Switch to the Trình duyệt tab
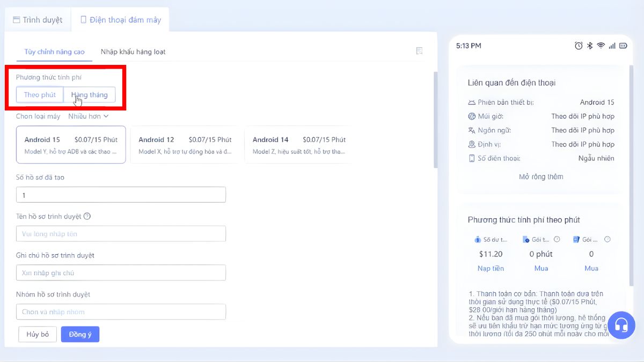 click(x=38, y=20)
